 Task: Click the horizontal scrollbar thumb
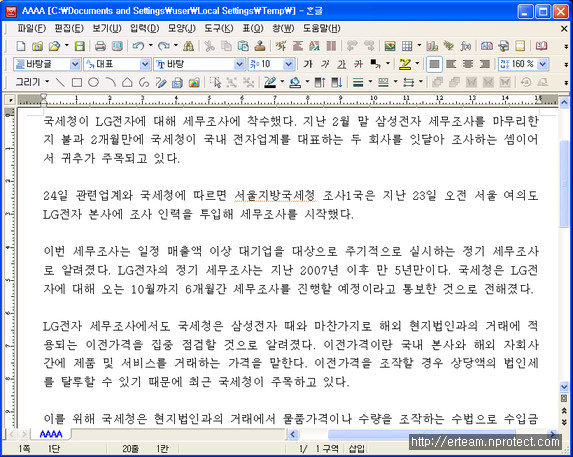422,434
